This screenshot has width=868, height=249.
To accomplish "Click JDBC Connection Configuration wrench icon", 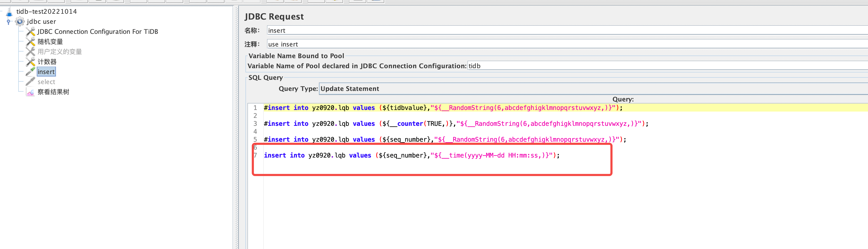I will (30, 32).
